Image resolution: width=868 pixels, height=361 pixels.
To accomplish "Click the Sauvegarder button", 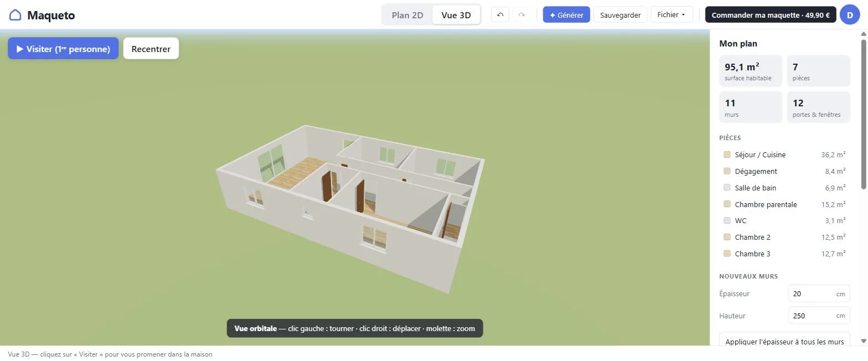I will 620,15.
